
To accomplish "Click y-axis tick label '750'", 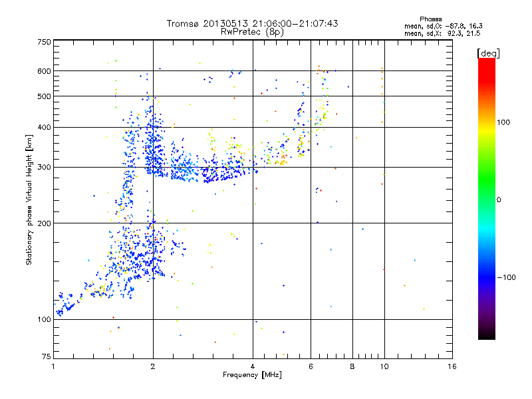I will [x=44, y=42].
